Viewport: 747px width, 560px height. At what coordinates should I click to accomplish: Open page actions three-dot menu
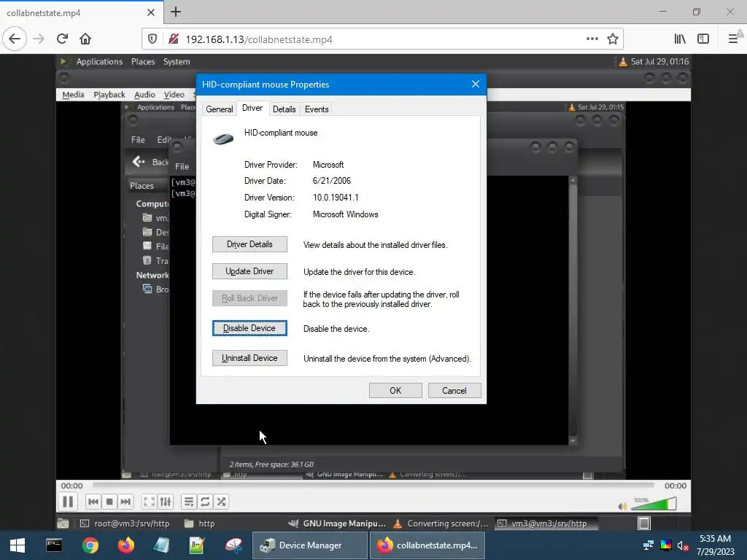click(592, 39)
